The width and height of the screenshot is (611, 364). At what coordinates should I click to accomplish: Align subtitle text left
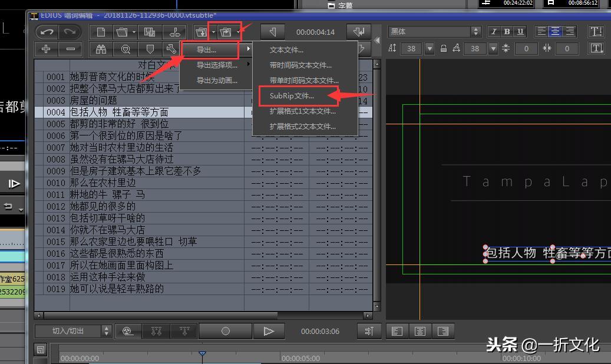541,32
